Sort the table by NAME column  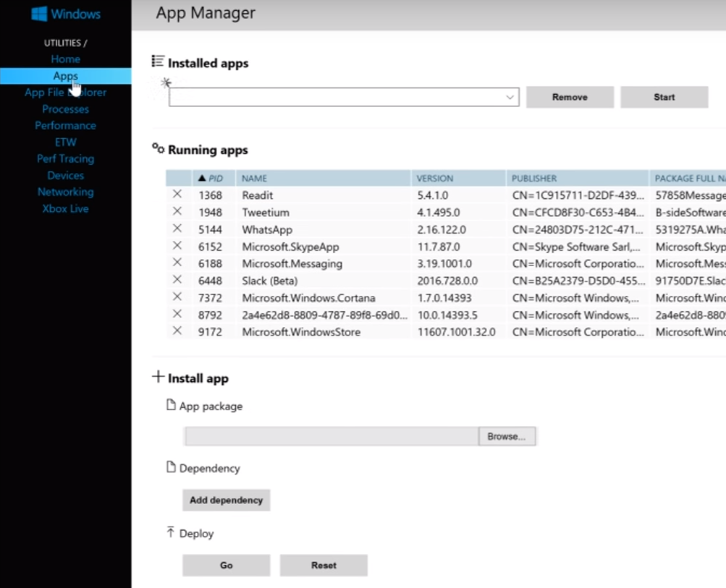(x=323, y=178)
